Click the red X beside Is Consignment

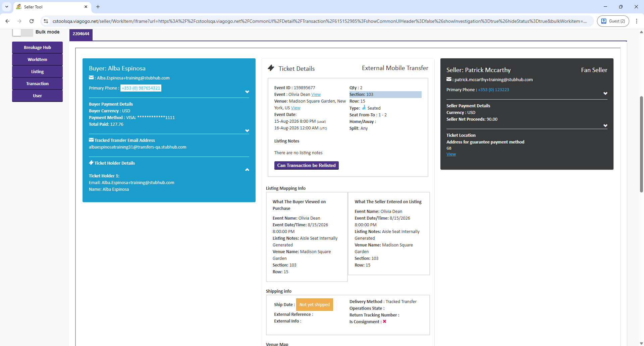tap(384, 322)
